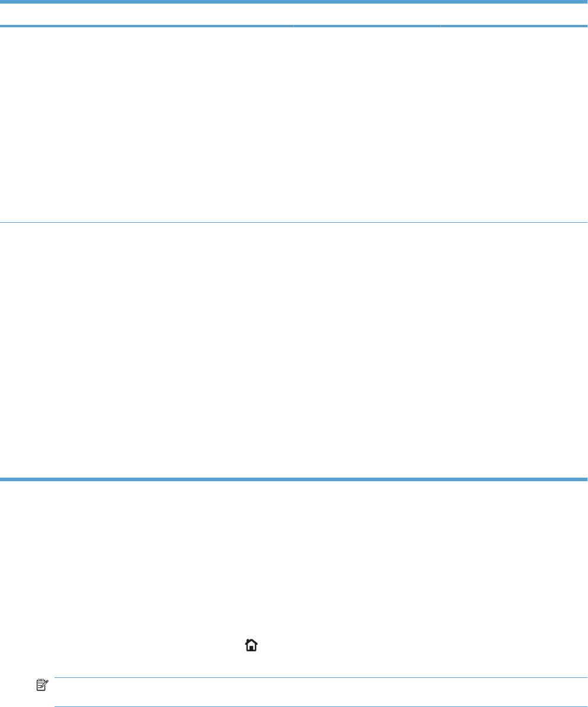Click the blue line below the note box
The height and width of the screenshot is (707, 588).
(321, 706)
